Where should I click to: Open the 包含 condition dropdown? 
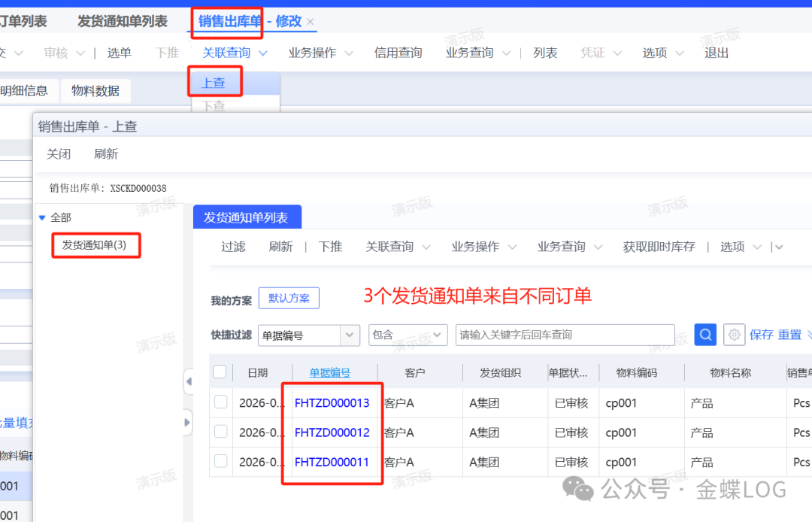click(438, 335)
